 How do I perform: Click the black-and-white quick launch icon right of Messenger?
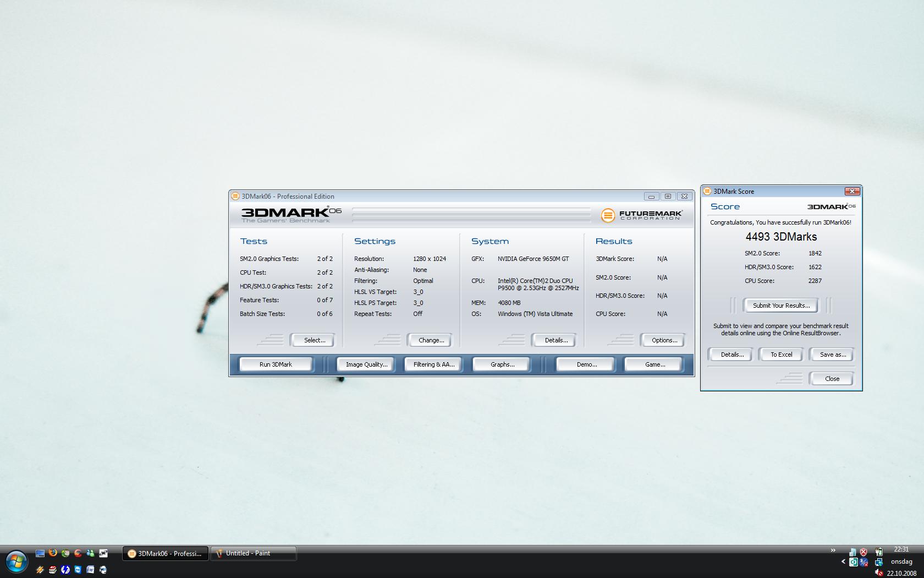[103, 553]
